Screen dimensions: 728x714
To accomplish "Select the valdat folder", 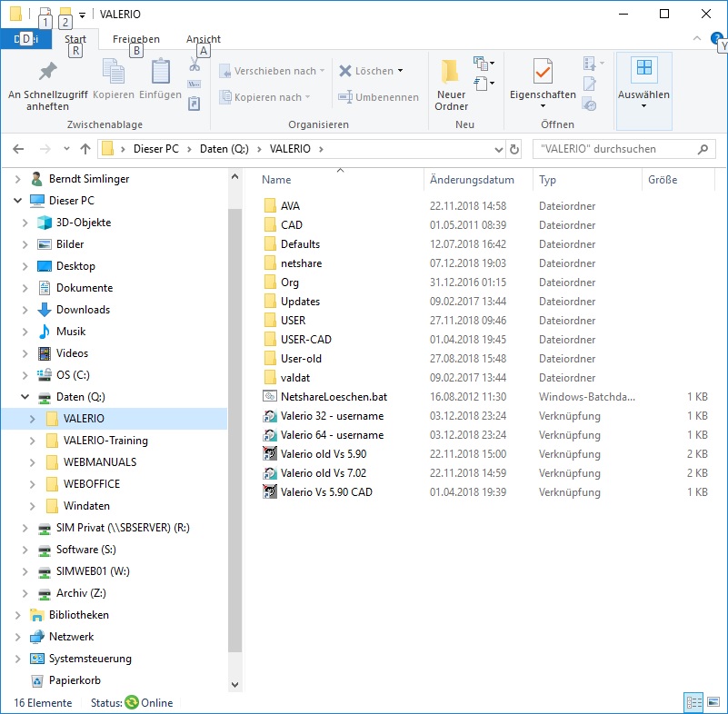I will (x=295, y=378).
